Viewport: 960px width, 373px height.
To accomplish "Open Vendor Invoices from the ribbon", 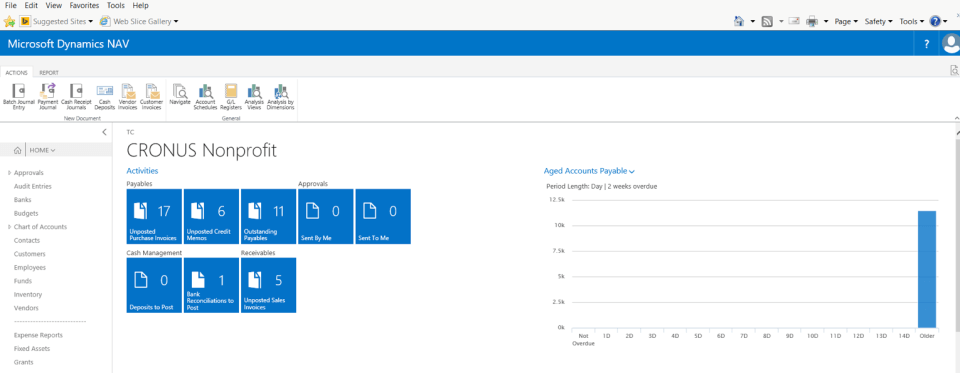I will coord(127,97).
